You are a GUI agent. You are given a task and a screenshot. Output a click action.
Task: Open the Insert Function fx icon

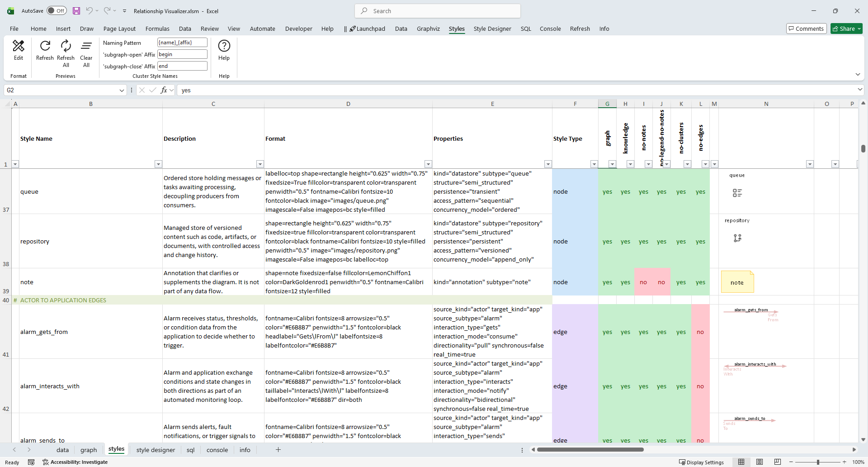[164, 90]
